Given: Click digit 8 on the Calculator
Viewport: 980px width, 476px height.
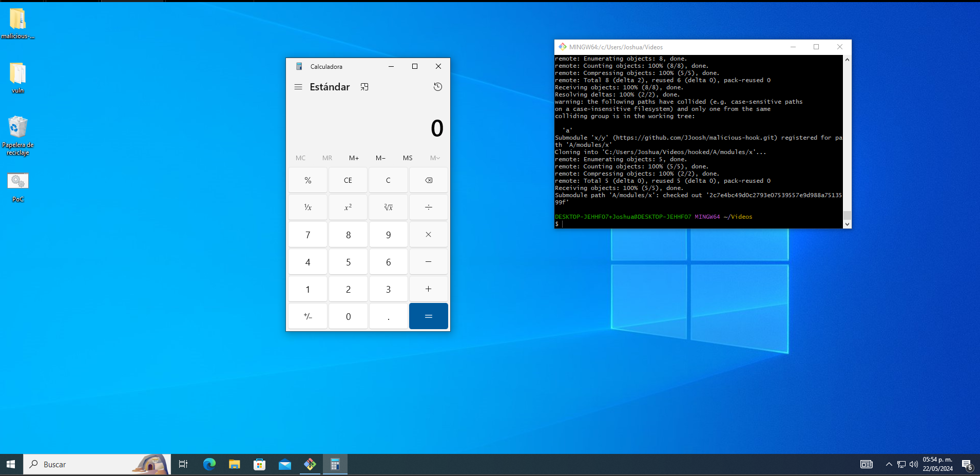Looking at the screenshot, I should [x=348, y=235].
